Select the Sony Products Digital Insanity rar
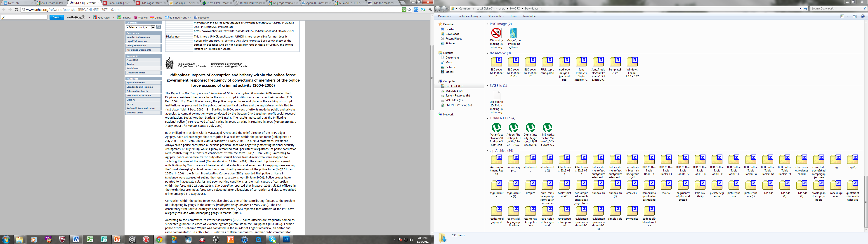The image size is (868, 244). click(x=581, y=69)
